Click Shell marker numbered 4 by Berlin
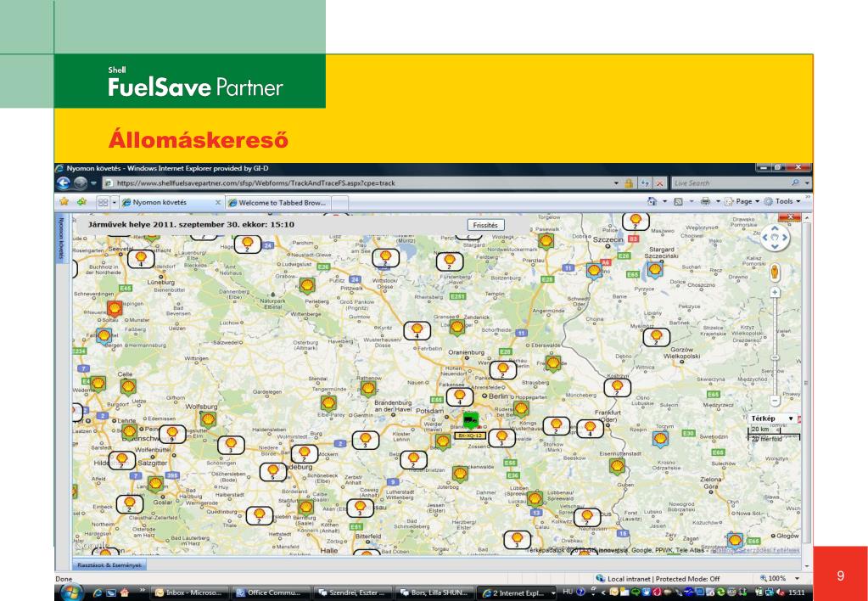868x601 pixels. pos(460,396)
